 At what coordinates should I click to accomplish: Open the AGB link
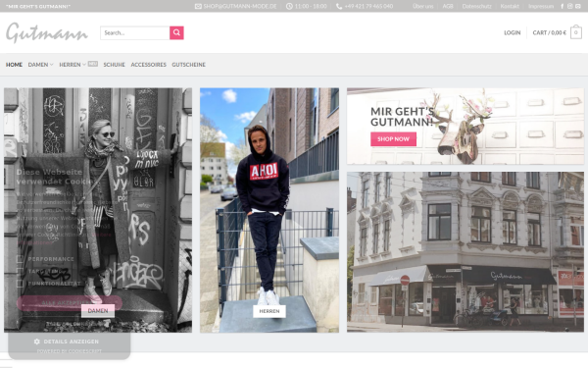(448, 6)
